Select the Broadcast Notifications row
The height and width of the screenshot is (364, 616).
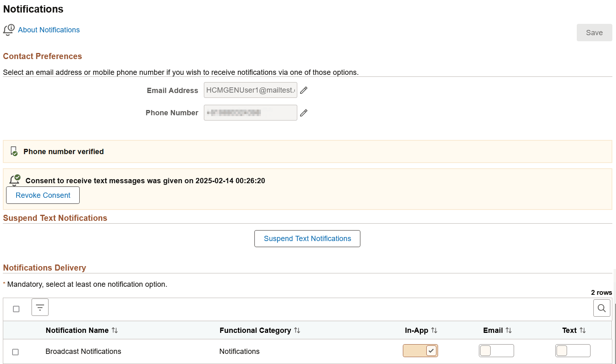[15, 352]
